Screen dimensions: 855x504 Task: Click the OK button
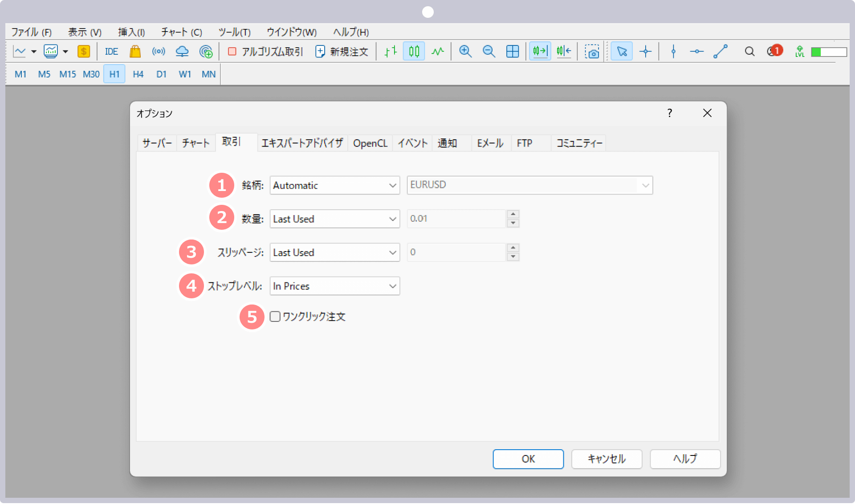point(528,459)
